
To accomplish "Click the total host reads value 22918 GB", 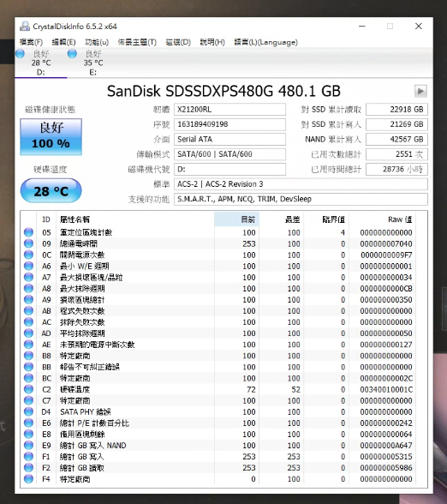I will tap(396, 110).
